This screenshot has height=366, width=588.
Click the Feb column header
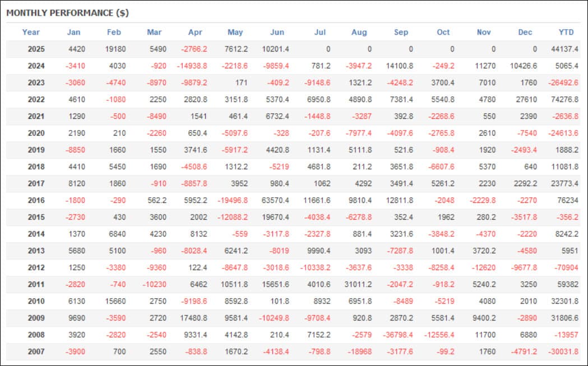tap(114, 33)
